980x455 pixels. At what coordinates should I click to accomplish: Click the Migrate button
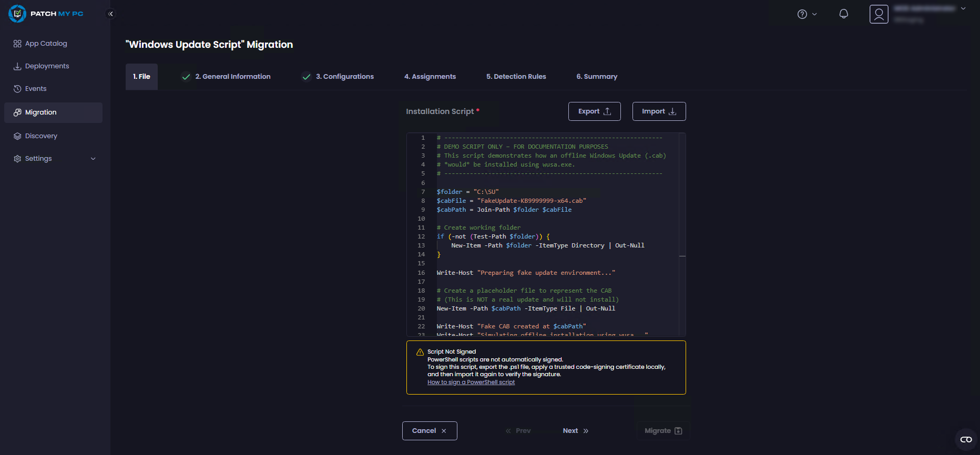pos(663,431)
